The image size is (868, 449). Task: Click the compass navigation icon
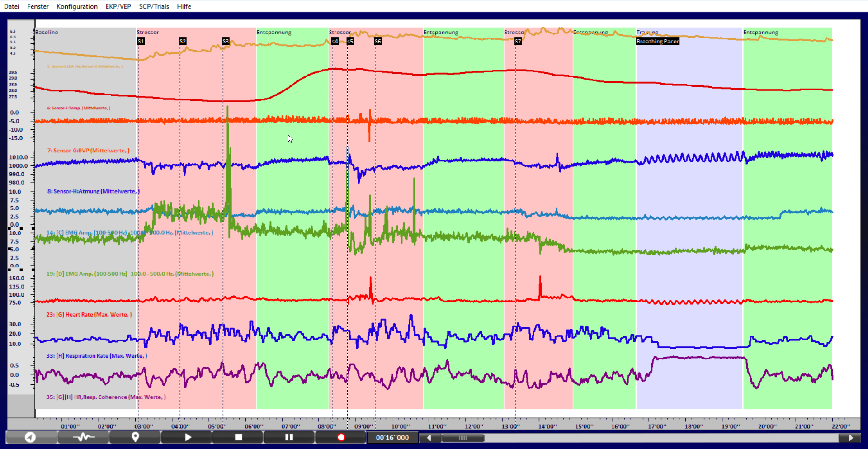coord(30,437)
